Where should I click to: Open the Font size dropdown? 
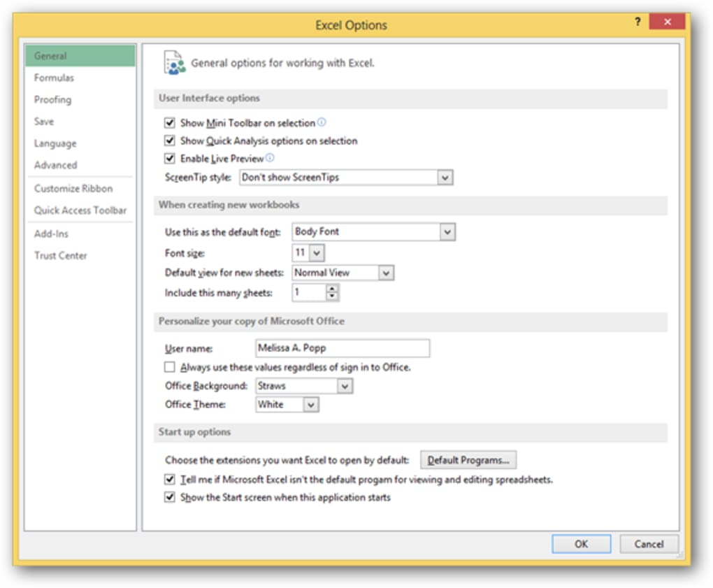[317, 253]
